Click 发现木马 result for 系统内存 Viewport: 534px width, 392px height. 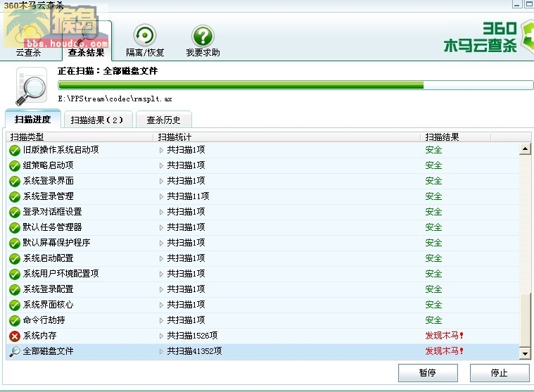pyautogui.click(x=444, y=336)
